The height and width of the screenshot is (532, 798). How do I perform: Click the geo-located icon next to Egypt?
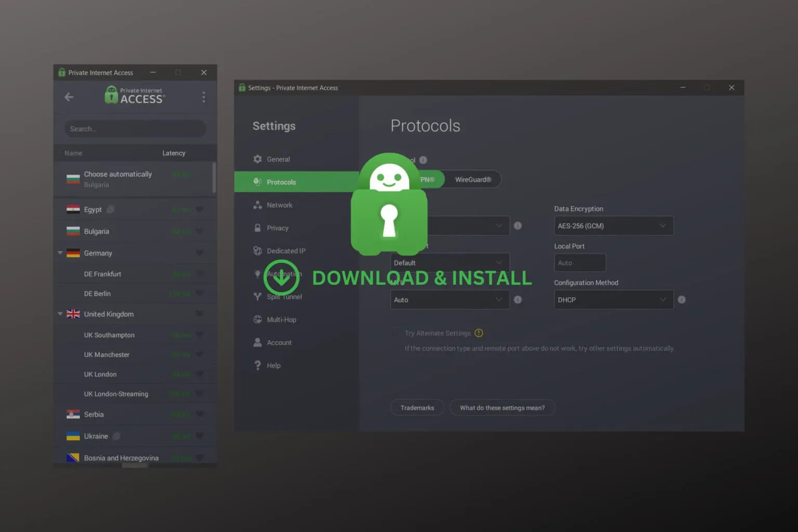(x=110, y=209)
